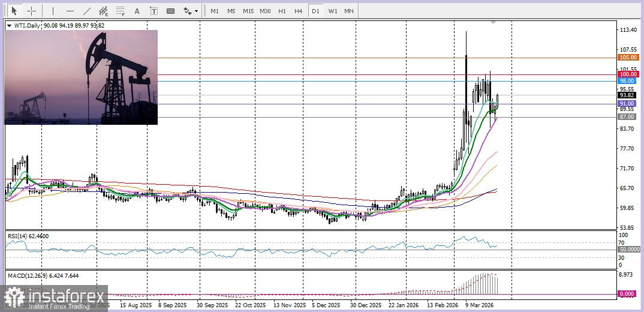Viewport: 644px width, 312px height.
Task: Choose the horizontal line tool
Action: [x=70, y=11]
